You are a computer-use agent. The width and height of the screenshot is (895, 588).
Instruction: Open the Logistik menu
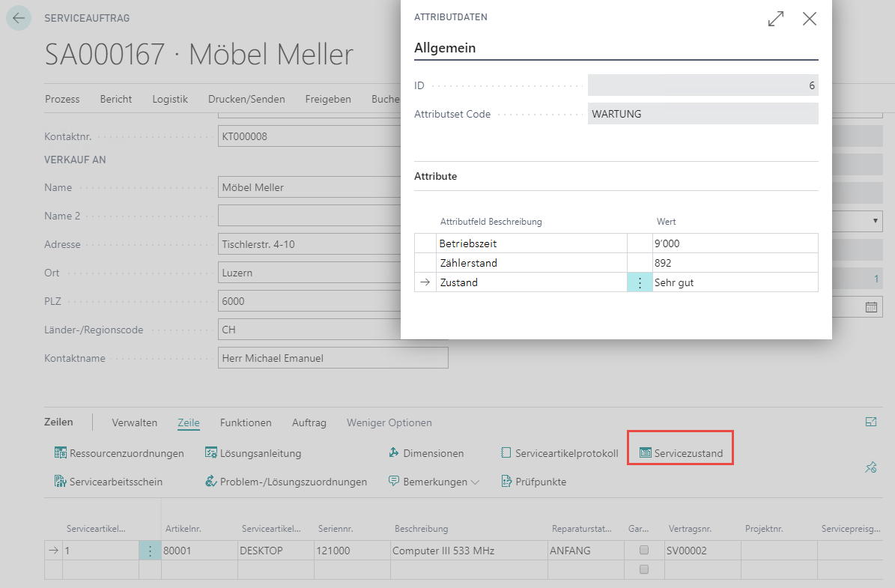pyautogui.click(x=170, y=100)
